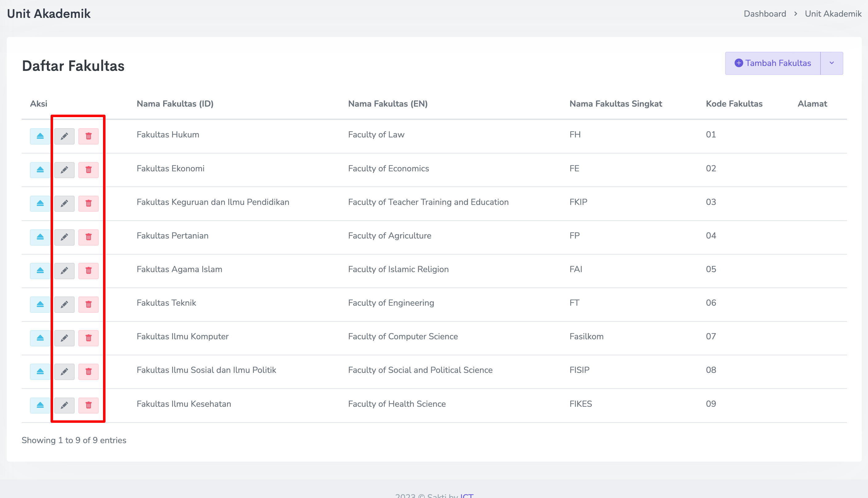
Task: Go to Dashboard via the breadcrumb
Action: point(765,14)
